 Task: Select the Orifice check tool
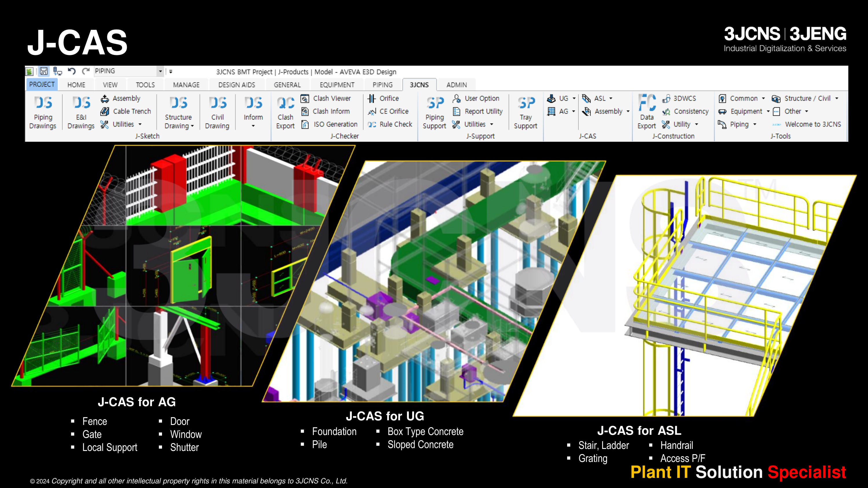tap(383, 98)
